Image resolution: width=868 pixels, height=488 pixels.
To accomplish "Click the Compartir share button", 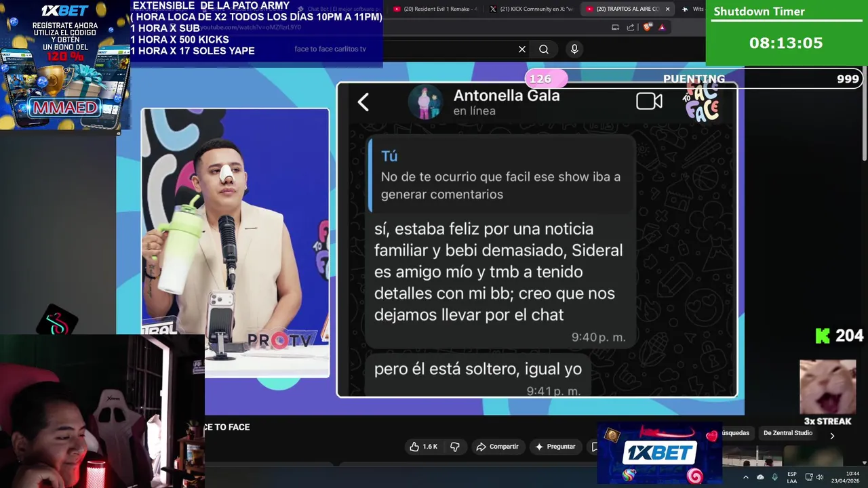I will coord(497,447).
